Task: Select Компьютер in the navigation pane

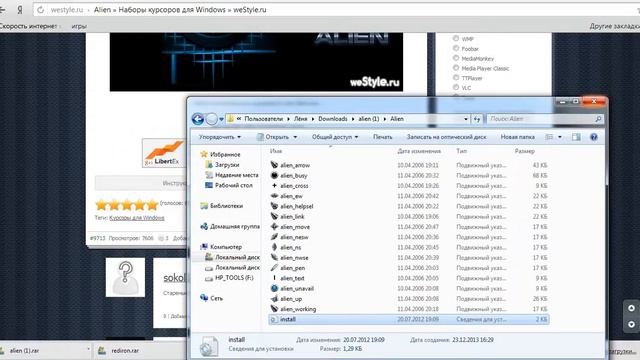Action: pyautogui.click(x=226, y=247)
